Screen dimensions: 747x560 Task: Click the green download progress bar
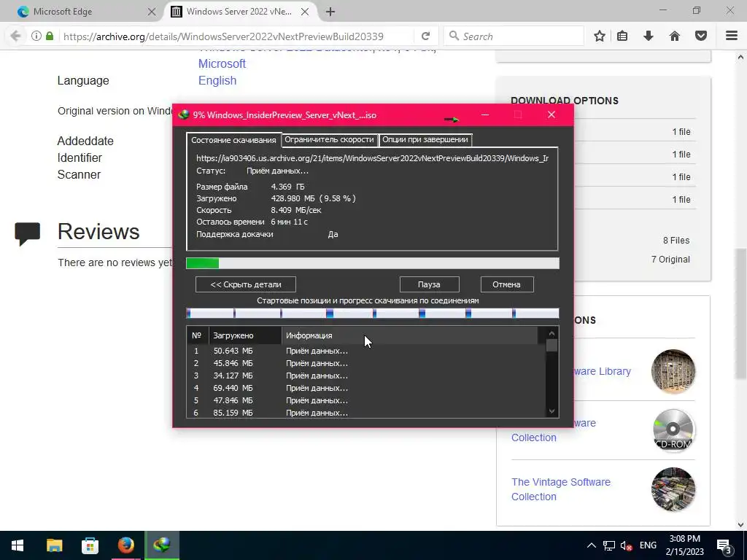373,263
